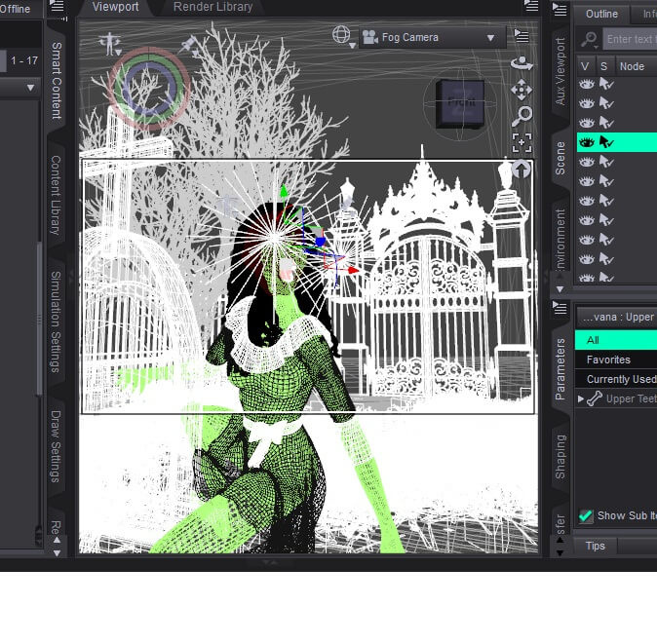The width and height of the screenshot is (657, 644).
Task: Select the orbit camera control
Action: 522,63
